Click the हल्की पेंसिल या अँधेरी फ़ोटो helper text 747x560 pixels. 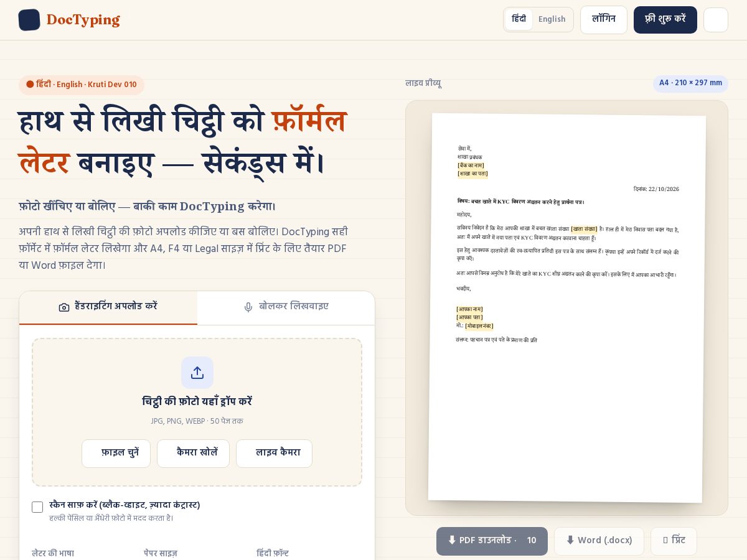coord(111,518)
